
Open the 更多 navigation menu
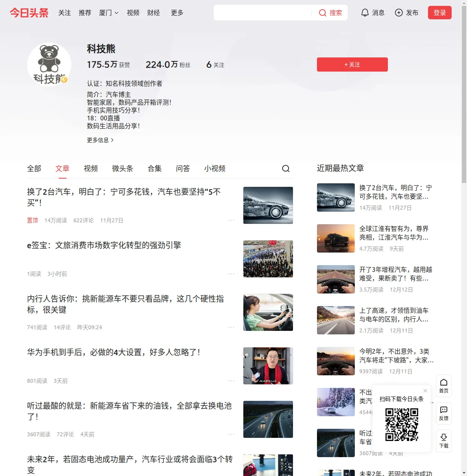(x=177, y=13)
